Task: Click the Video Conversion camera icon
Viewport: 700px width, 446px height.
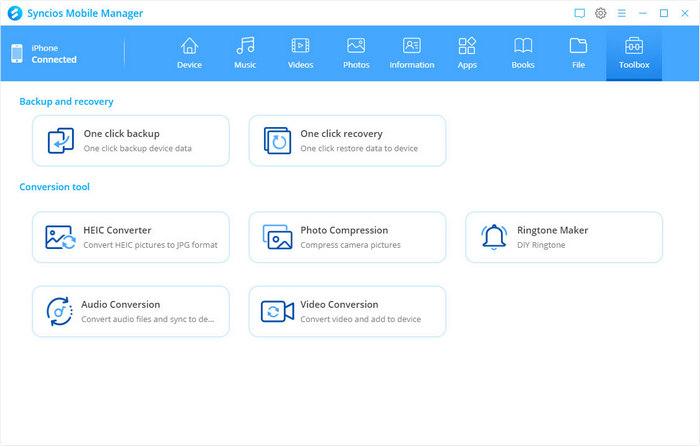Action: [278, 311]
